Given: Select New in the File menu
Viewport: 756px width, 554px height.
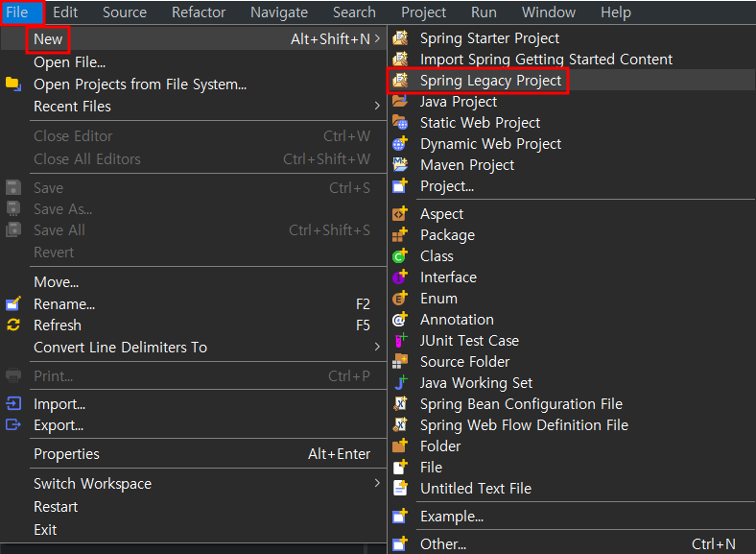Looking at the screenshot, I should click(x=193, y=38).
